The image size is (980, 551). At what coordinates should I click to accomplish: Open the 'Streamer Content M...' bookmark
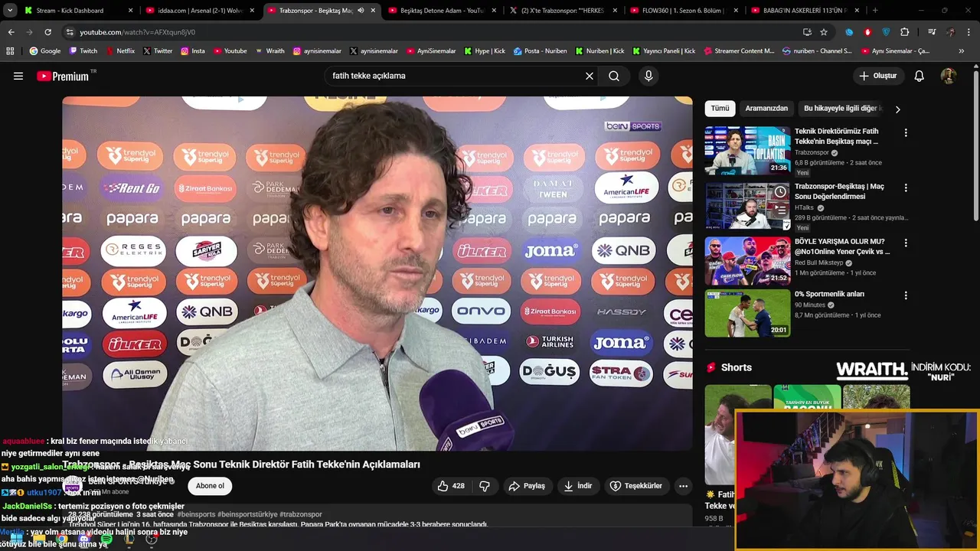point(739,51)
